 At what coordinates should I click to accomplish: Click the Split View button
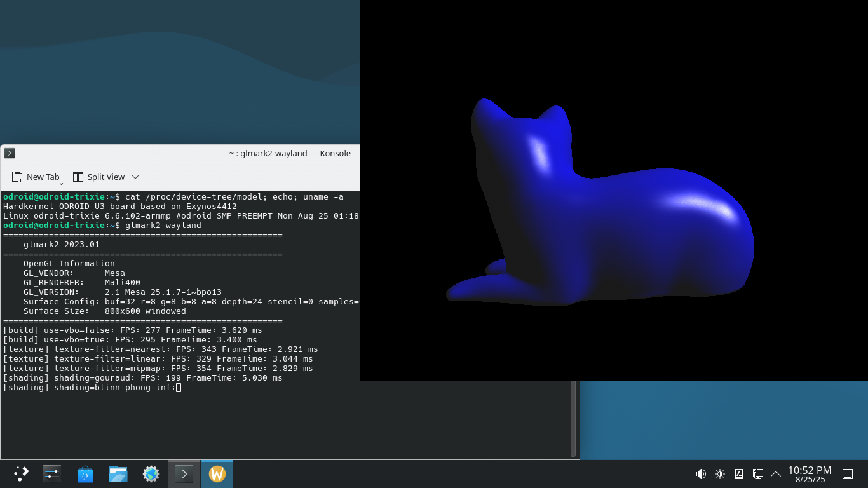click(99, 177)
